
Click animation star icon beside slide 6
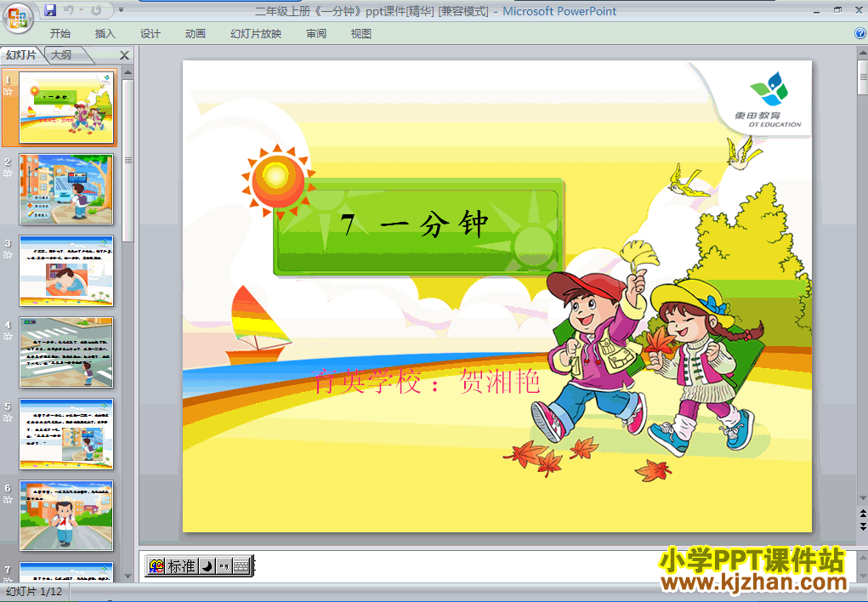tap(8, 500)
